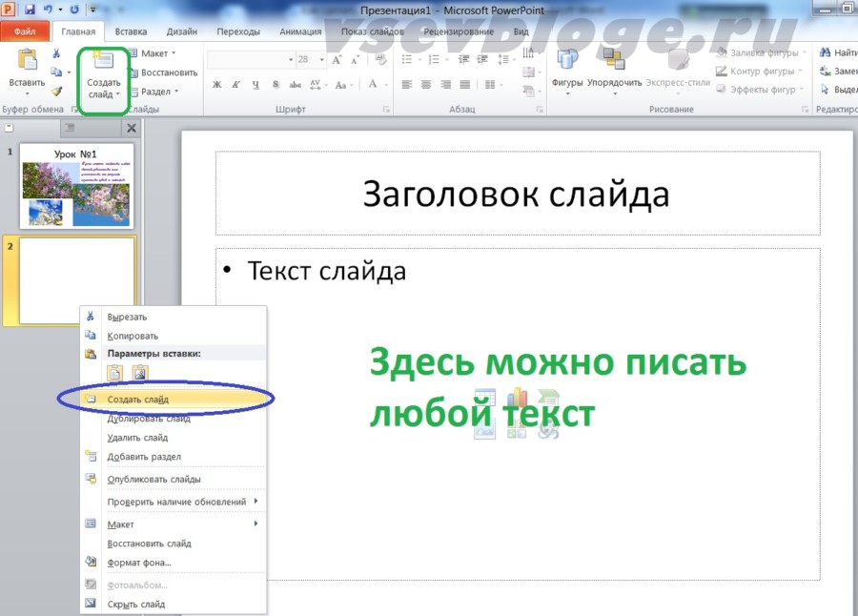The height and width of the screenshot is (616, 858).
Task: Switch to the Вставка tab
Action: tap(131, 31)
